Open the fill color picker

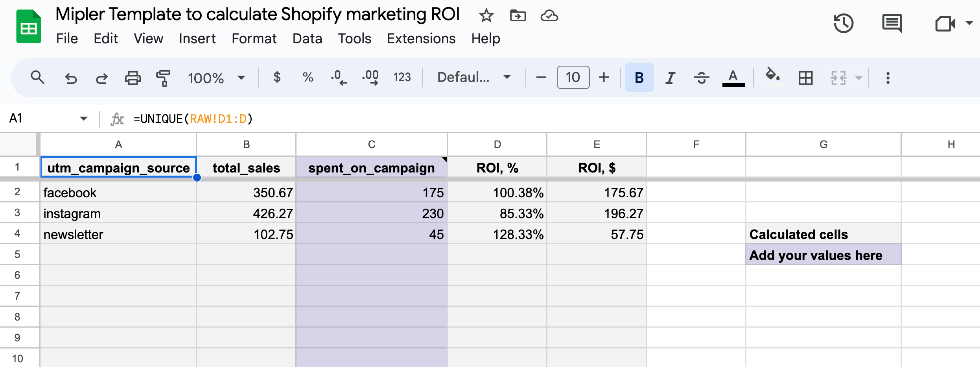pyautogui.click(x=772, y=77)
